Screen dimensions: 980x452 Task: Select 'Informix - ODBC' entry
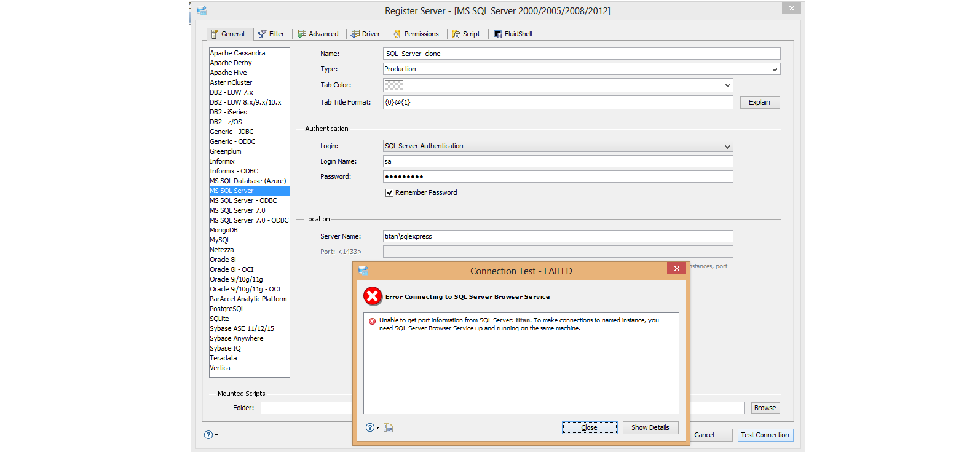click(249, 171)
